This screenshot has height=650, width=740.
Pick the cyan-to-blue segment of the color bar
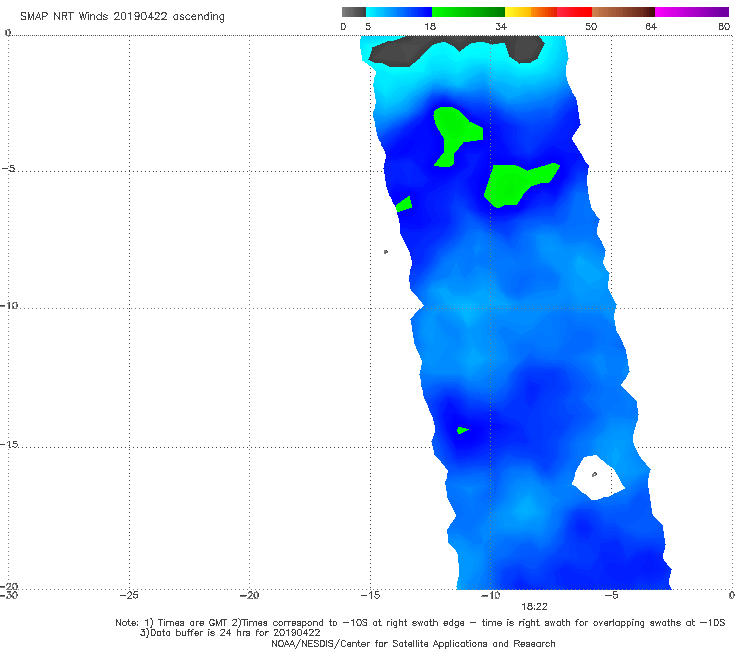[x=399, y=12]
